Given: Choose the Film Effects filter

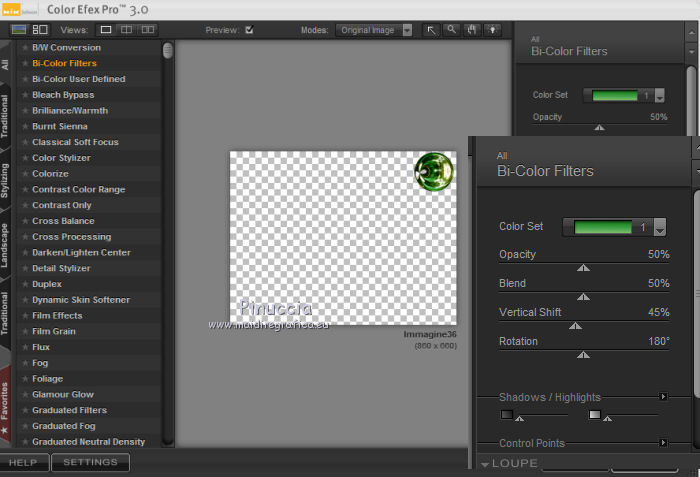Looking at the screenshot, I should point(57,316).
